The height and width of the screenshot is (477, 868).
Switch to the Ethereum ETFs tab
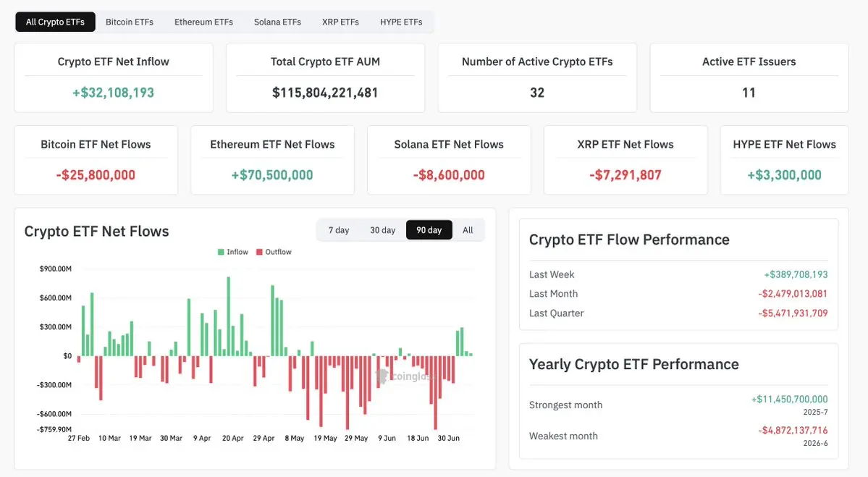click(x=203, y=22)
